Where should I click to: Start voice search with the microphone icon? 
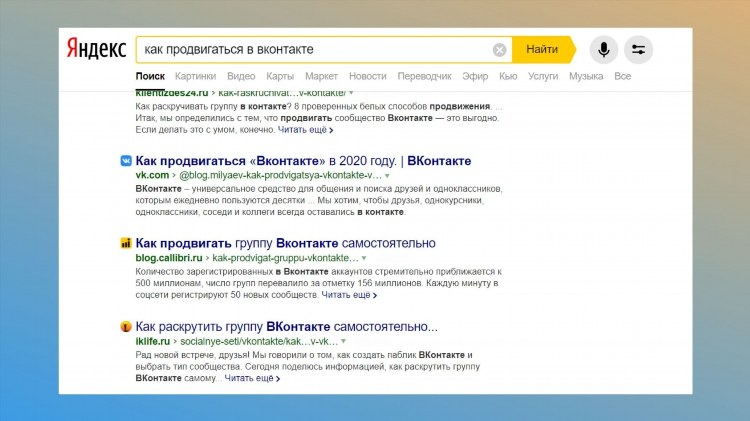pos(604,50)
